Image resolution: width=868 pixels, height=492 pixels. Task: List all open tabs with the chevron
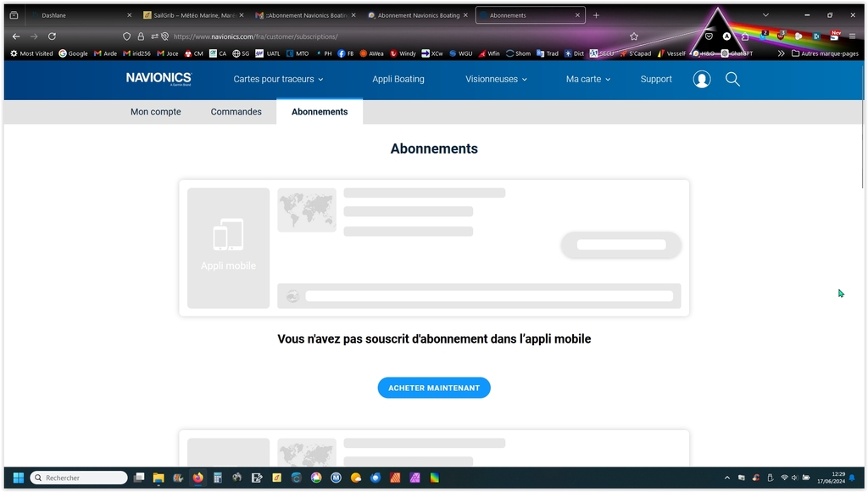(765, 15)
